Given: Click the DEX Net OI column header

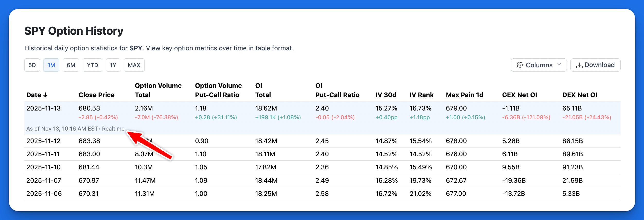Looking at the screenshot, I should tap(580, 95).
